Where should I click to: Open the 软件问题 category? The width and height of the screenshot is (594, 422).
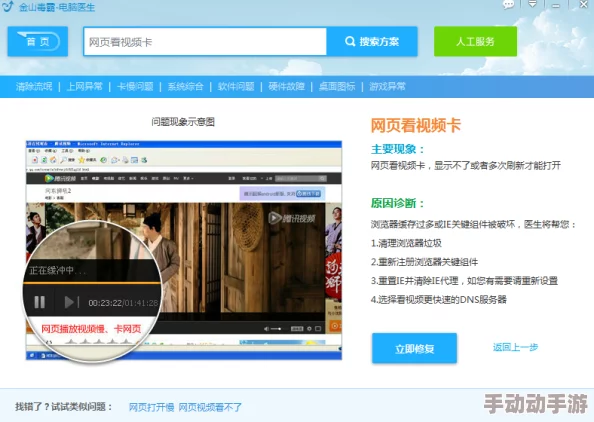point(236,87)
